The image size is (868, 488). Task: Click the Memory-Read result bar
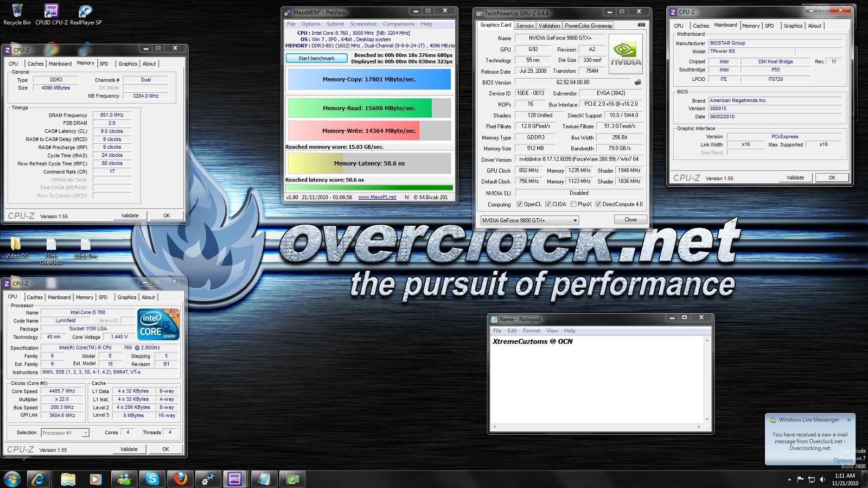pos(369,108)
